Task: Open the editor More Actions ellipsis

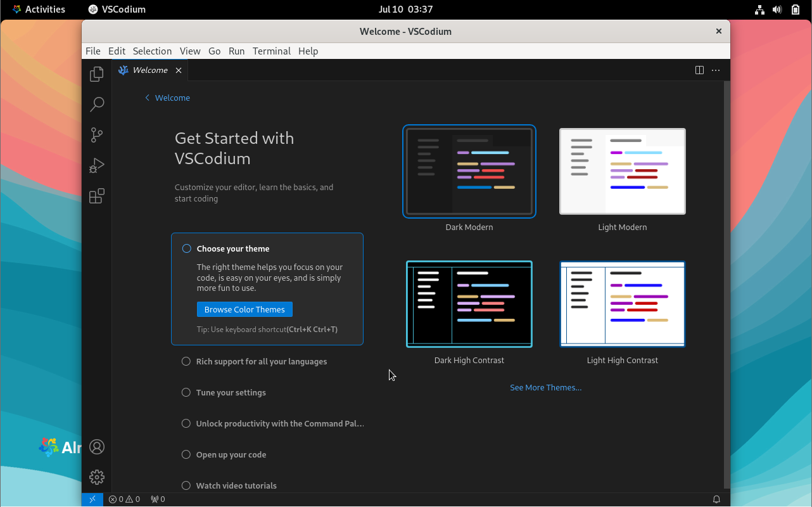Action: pyautogui.click(x=716, y=70)
